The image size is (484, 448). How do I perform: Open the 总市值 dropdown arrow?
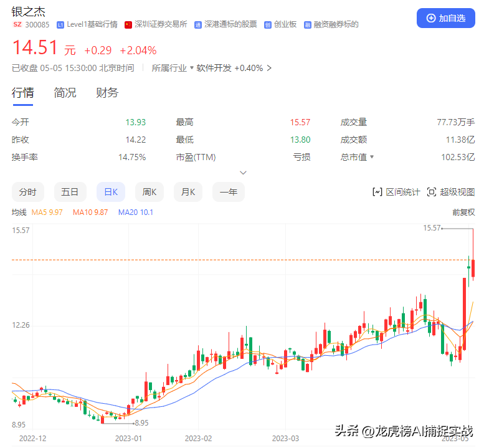click(x=372, y=157)
